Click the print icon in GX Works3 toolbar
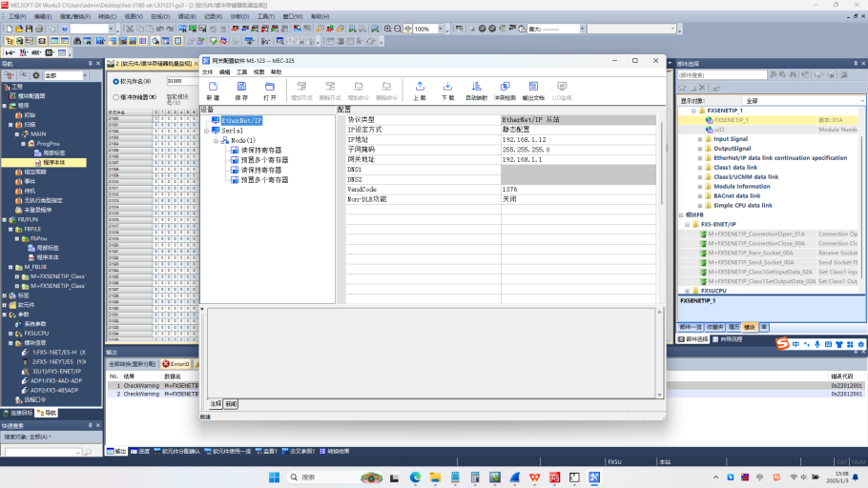This screenshot has width=868, height=488. click(39, 29)
